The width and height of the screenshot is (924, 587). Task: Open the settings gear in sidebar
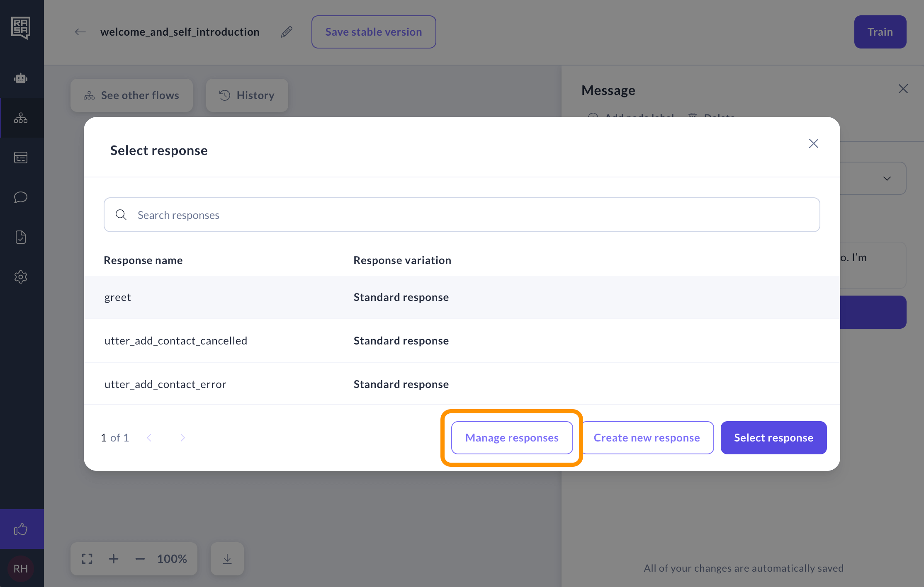[x=21, y=277]
